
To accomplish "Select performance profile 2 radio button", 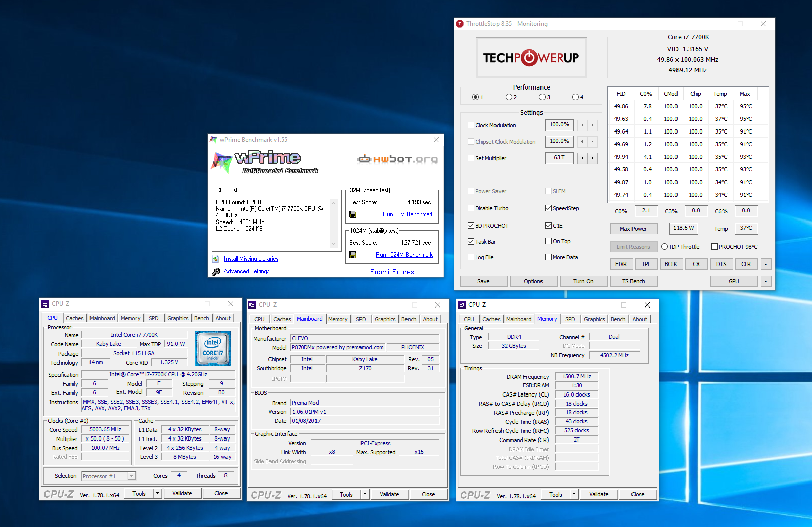I will (509, 97).
